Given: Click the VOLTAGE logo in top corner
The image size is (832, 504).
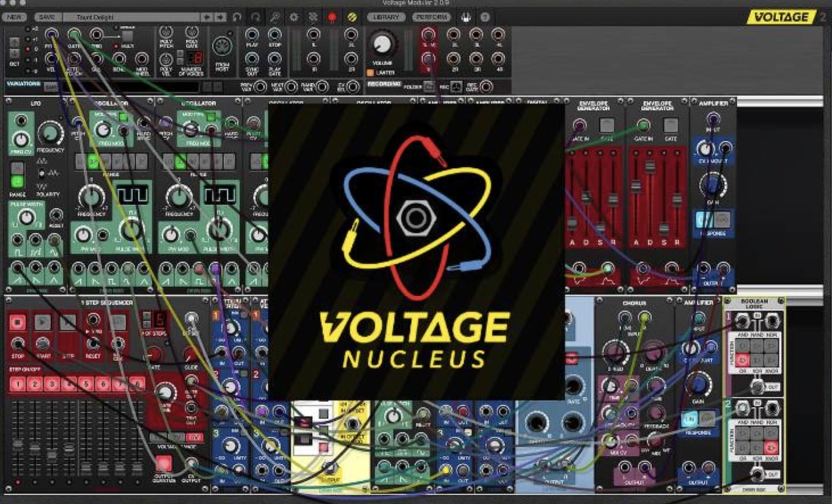Looking at the screenshot, I should pos(781,17).
